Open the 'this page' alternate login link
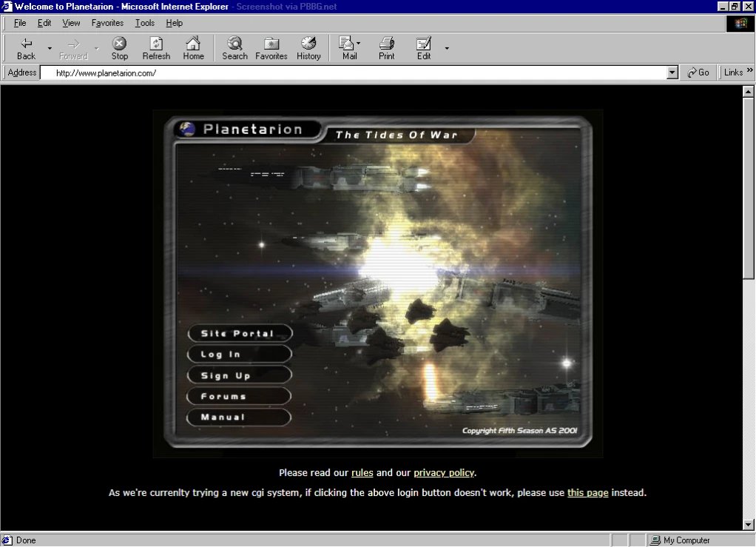756x547 pixels. pos(588,492)
